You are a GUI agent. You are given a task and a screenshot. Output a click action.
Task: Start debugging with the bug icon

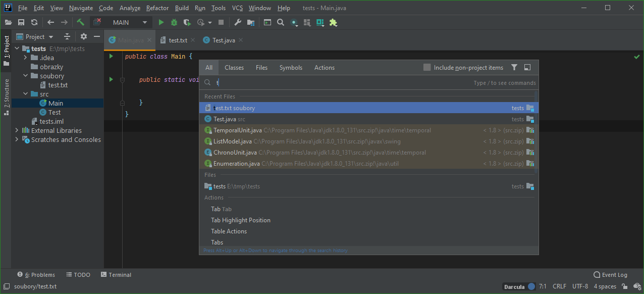point(174,22)
